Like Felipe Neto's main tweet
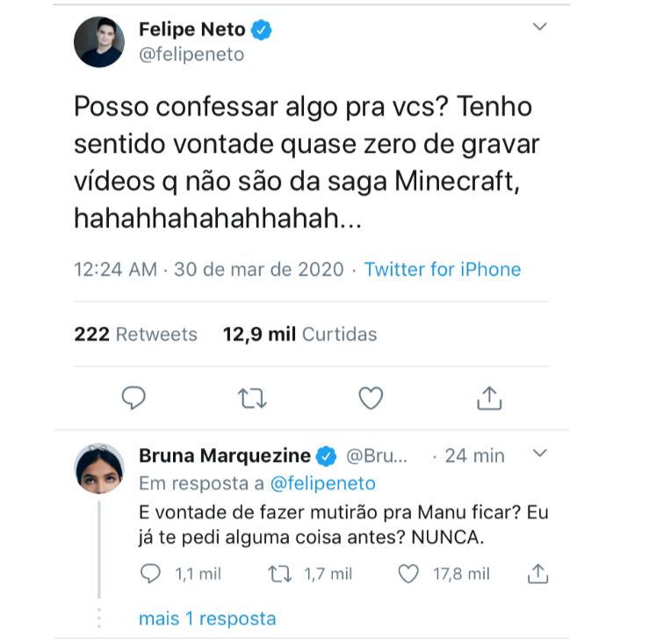 371,399
